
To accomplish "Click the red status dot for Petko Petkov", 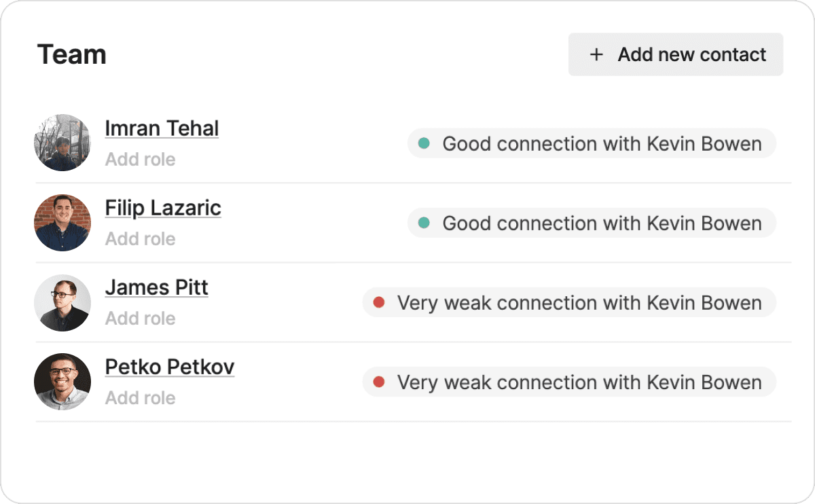I will point(379,382).
